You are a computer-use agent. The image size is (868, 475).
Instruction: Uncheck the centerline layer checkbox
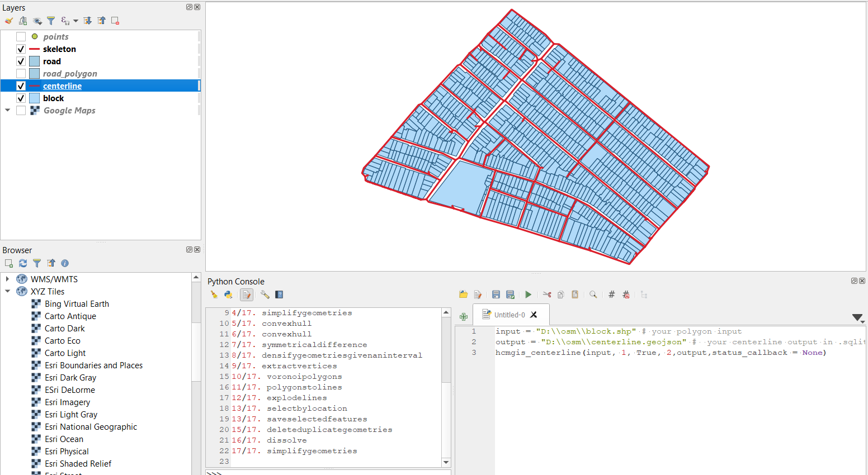pos(21,86)
